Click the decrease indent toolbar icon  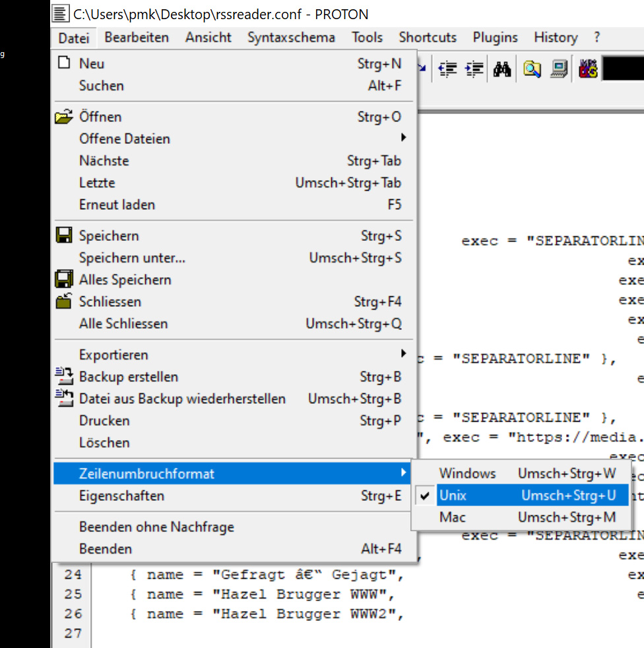tap(448, 69)
